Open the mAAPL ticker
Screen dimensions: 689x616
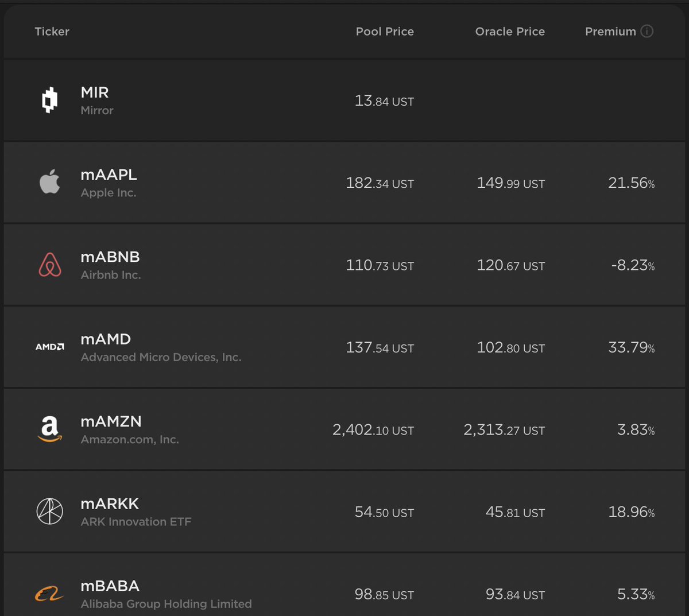[x=109, y=175]
